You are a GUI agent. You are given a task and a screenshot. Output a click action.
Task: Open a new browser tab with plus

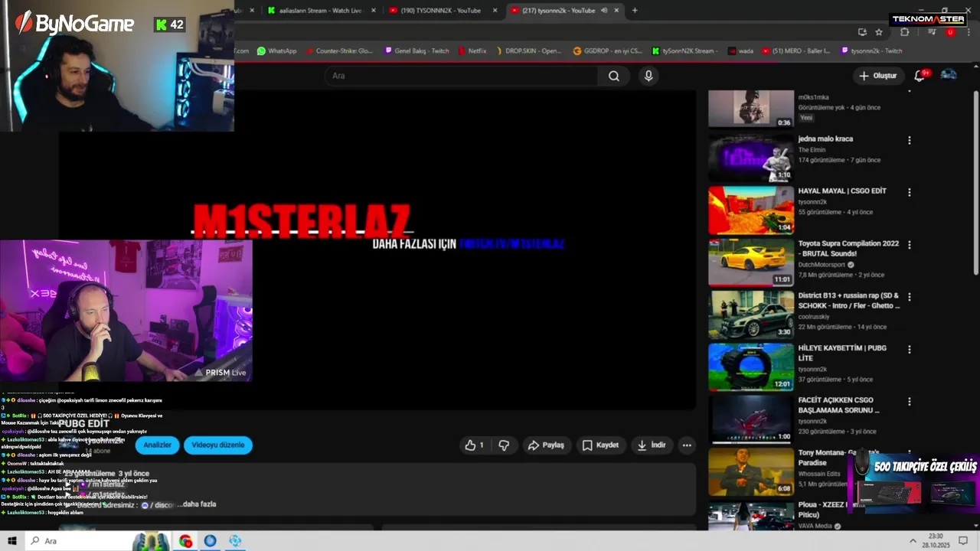635,11
